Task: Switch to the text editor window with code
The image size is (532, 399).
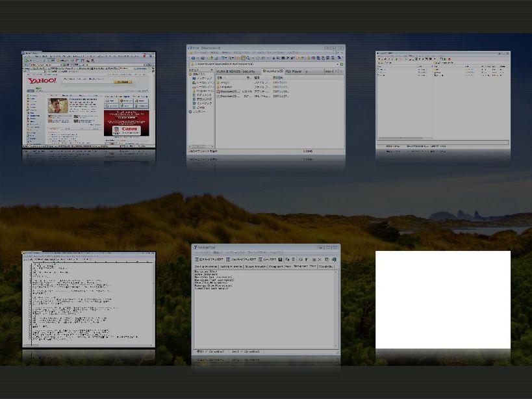Action: pos(88,300)
